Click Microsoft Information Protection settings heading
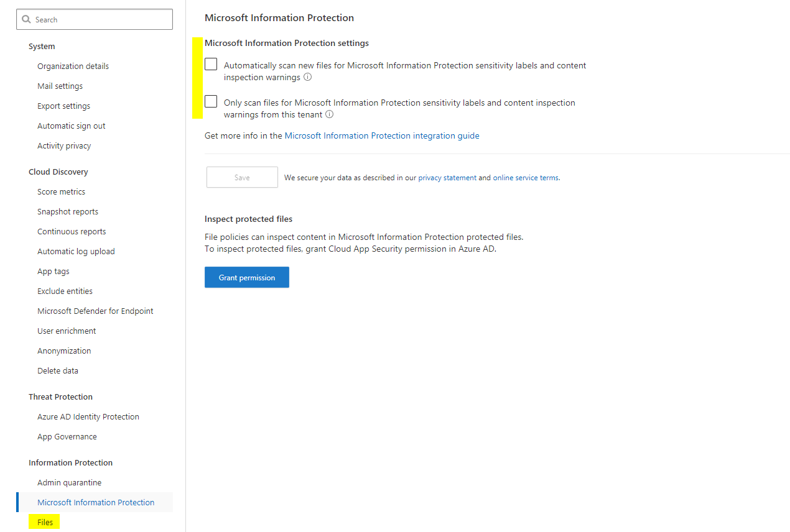790x532 pixels. (287, 44)
